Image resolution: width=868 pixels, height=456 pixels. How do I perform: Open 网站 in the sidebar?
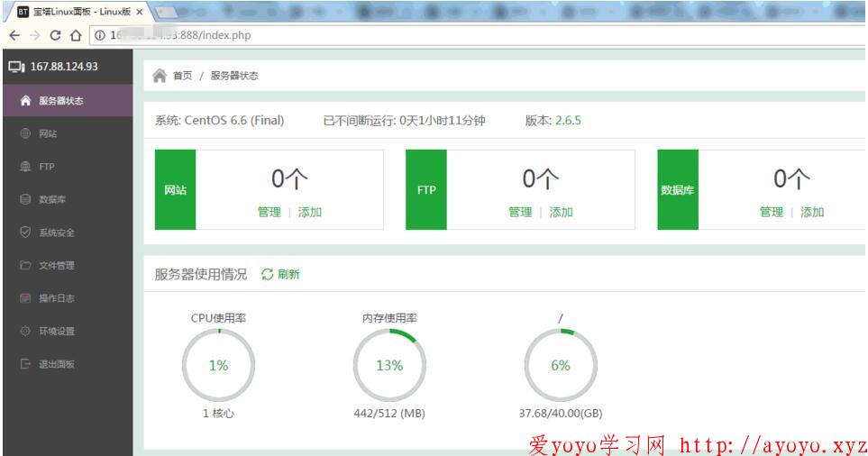(68, 133)
